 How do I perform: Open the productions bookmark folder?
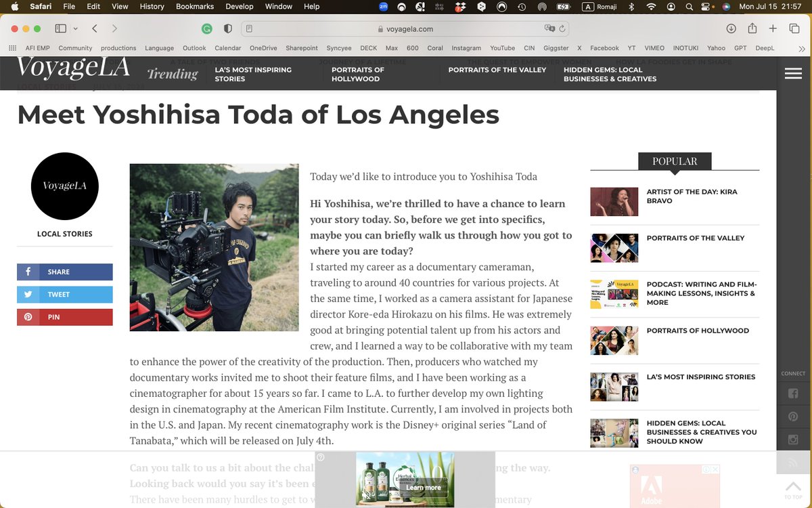(118, 48)
